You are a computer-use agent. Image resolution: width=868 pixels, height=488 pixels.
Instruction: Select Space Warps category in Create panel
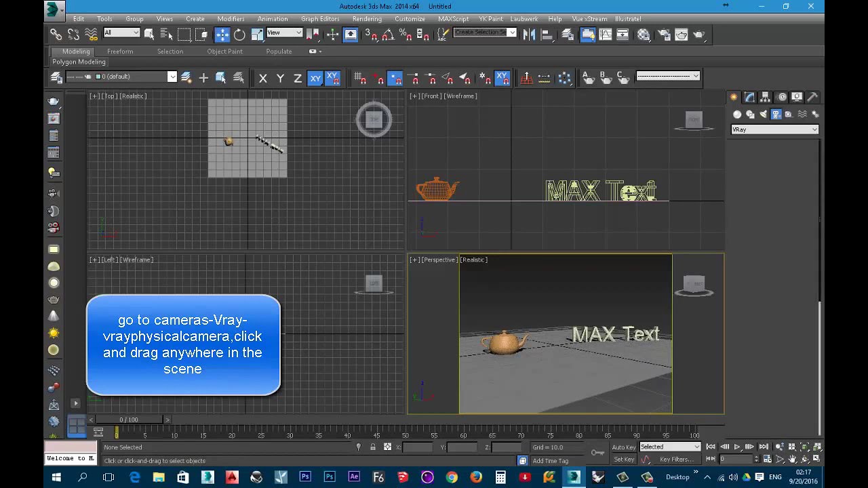[x=802, y=114]
